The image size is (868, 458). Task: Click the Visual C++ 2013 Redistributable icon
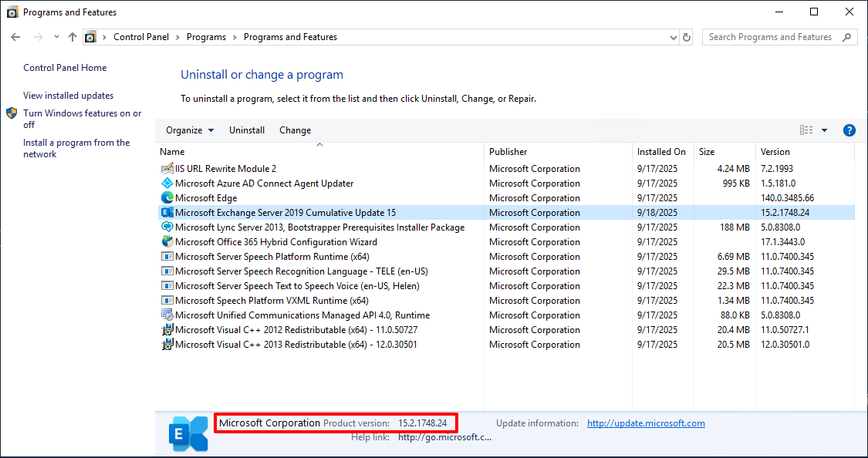[167, 345]
